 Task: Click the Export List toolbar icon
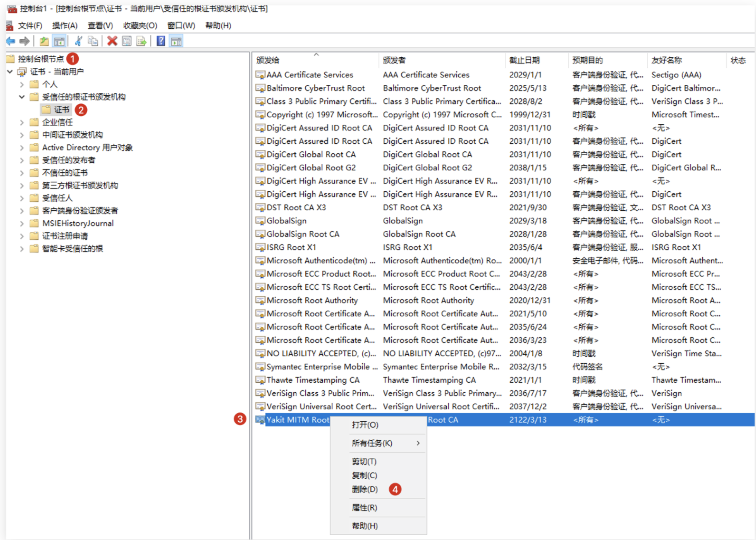[x=141, y=41]
